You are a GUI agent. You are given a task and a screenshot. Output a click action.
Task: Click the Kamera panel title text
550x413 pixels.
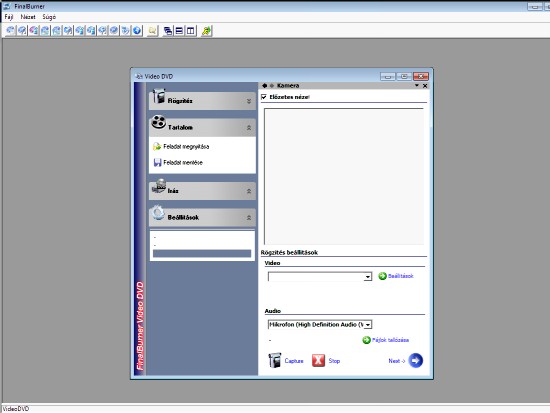[x=288, y=86]
